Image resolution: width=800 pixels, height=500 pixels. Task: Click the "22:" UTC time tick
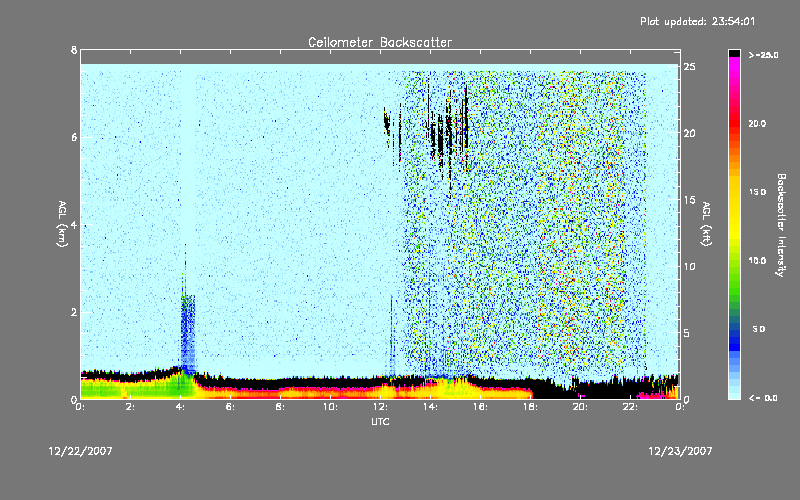click(x=631, y=407)
